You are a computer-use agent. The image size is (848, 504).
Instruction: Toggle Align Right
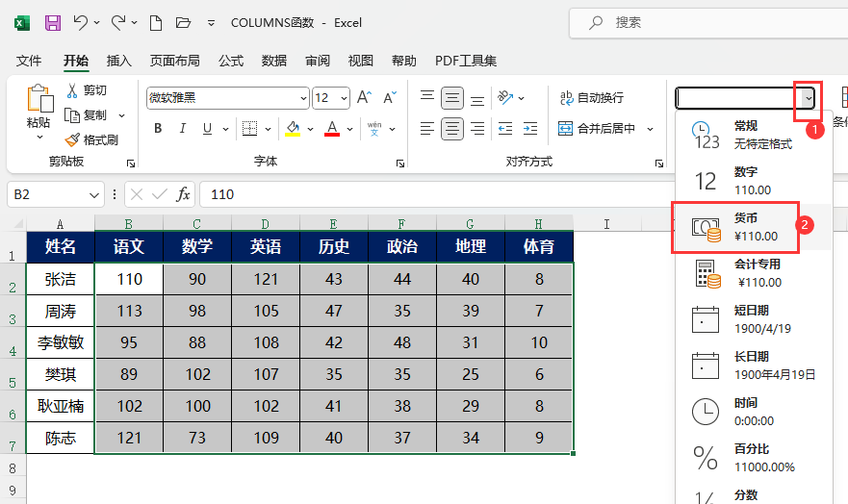pyautogui.click(x=477, y=129)
